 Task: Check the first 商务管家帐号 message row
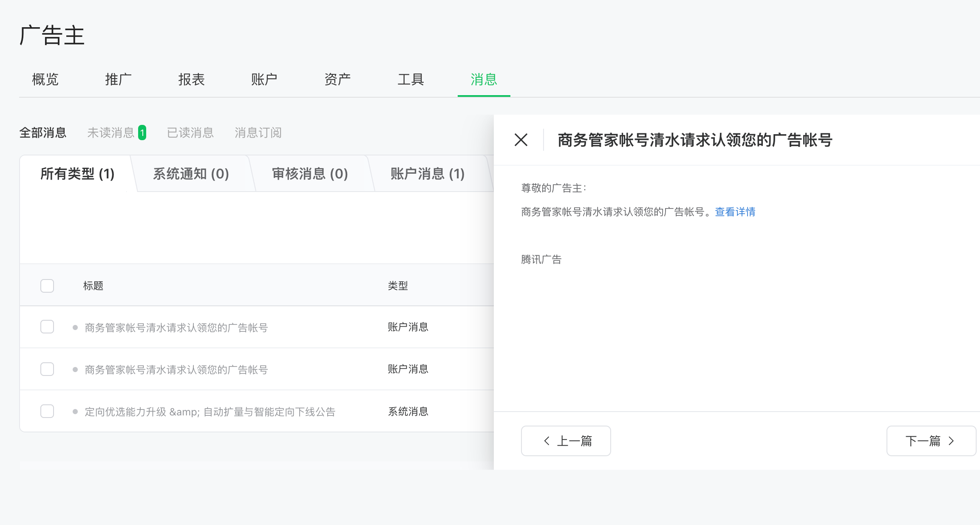pos(47,327)
